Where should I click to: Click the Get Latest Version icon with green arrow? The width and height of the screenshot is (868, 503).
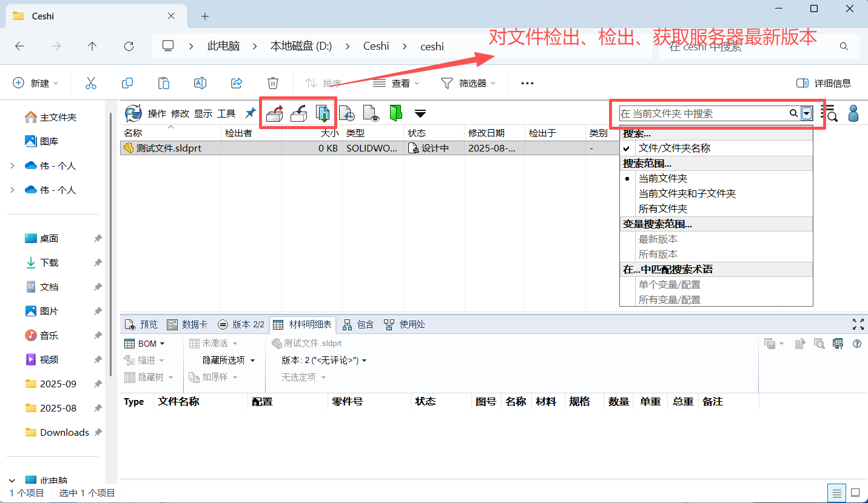[x=323, y=113]
